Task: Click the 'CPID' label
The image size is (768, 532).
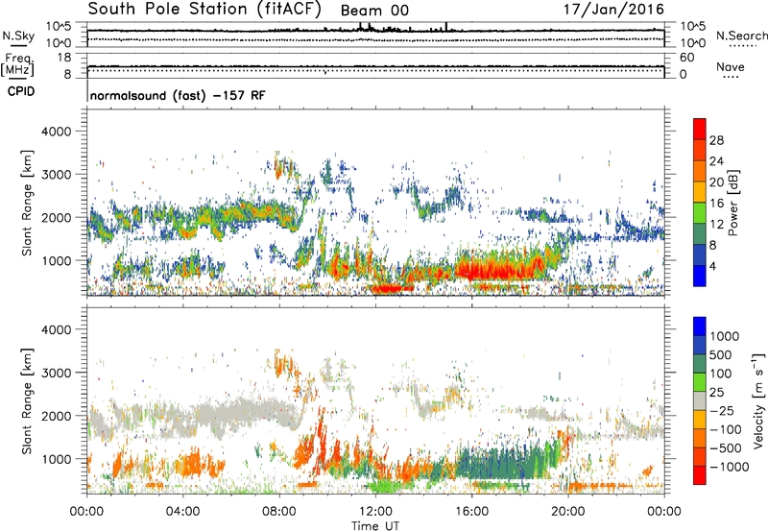Action: (21, 91)
